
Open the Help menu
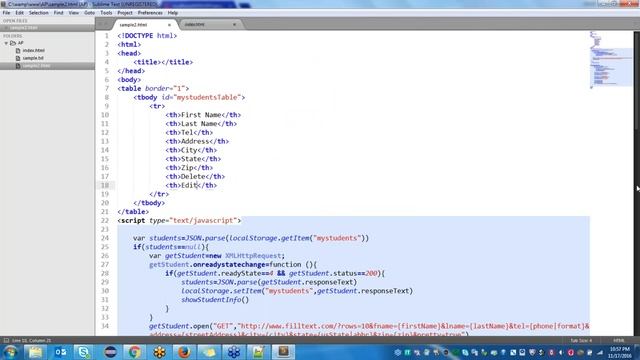click(173, 13)
